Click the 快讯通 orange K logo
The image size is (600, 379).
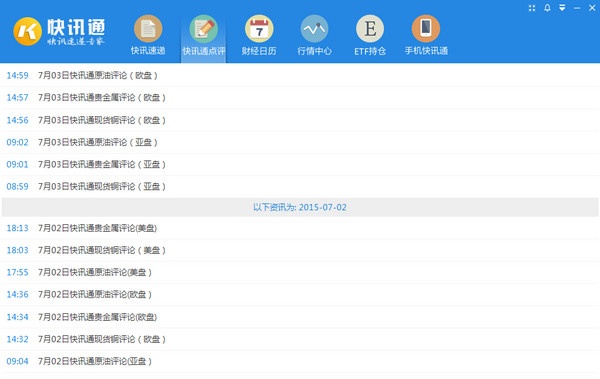(x=27, y=31)
